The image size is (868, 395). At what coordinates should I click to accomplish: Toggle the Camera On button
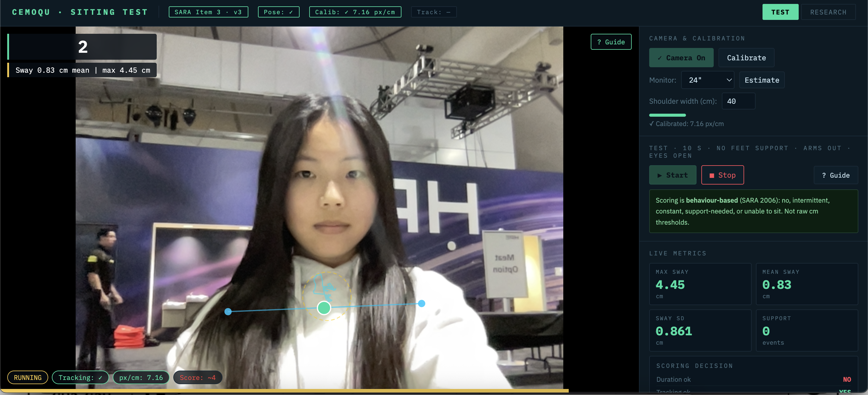[x=681, y=58]
